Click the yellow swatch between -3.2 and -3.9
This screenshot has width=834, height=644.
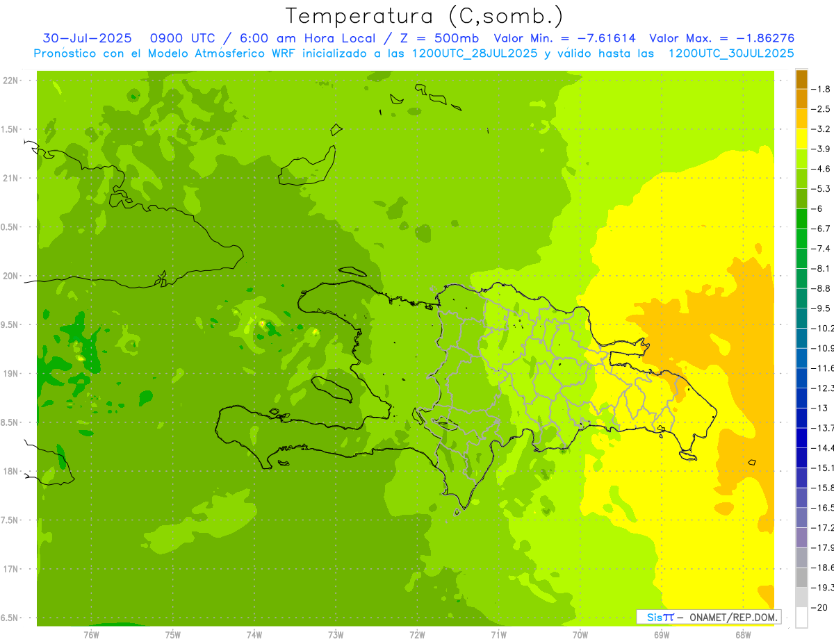pos(801,139)
